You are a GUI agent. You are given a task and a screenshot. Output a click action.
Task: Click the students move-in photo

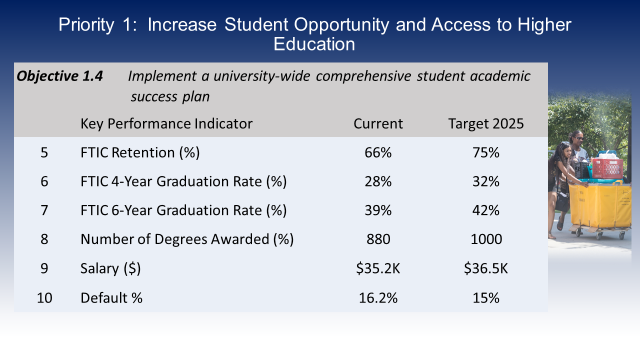tap(590, 173)
